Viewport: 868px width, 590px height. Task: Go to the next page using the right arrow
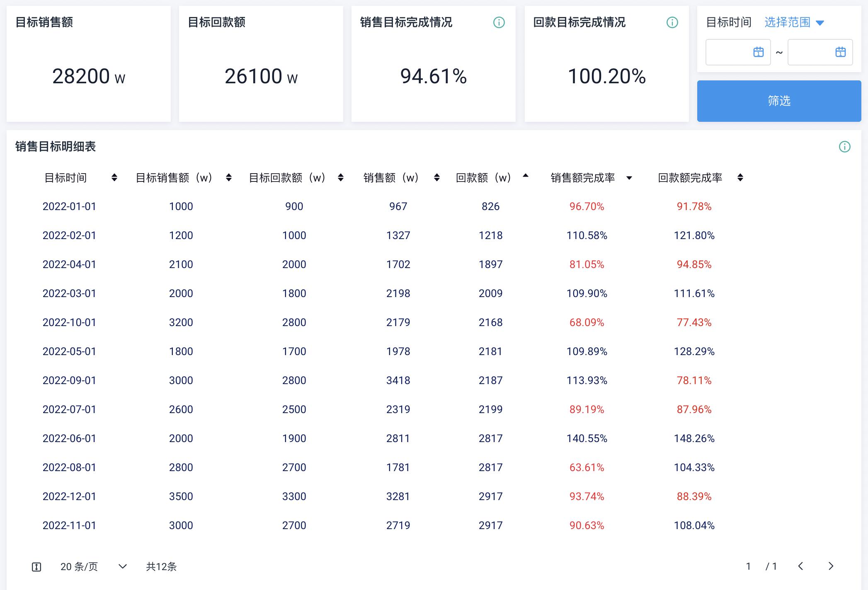point(831,566)
